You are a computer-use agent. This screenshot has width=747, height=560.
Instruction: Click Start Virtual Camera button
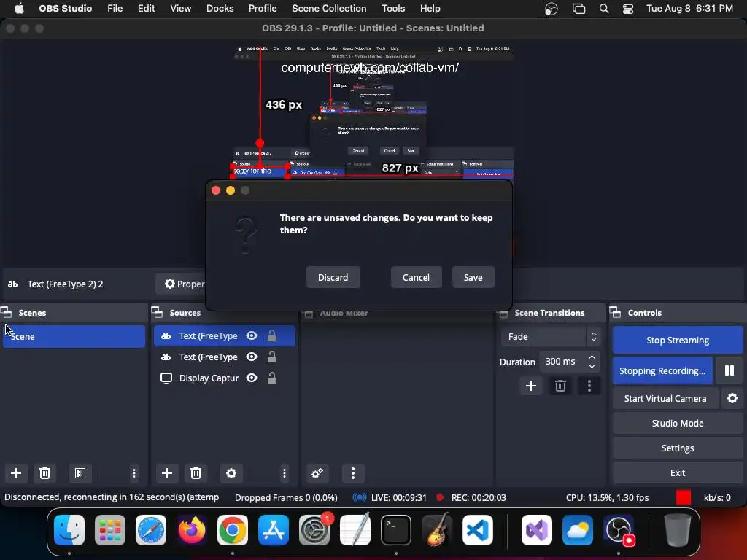point(665,398)
